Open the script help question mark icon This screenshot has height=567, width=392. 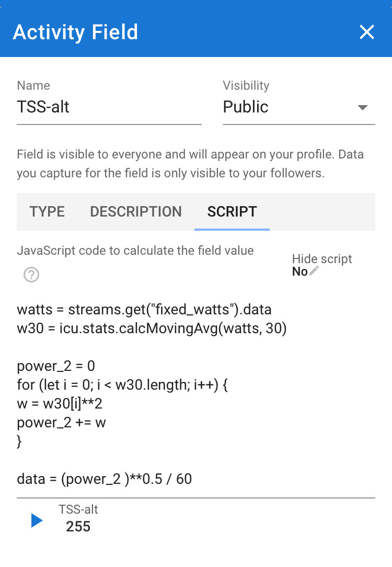tap(31, 275)
